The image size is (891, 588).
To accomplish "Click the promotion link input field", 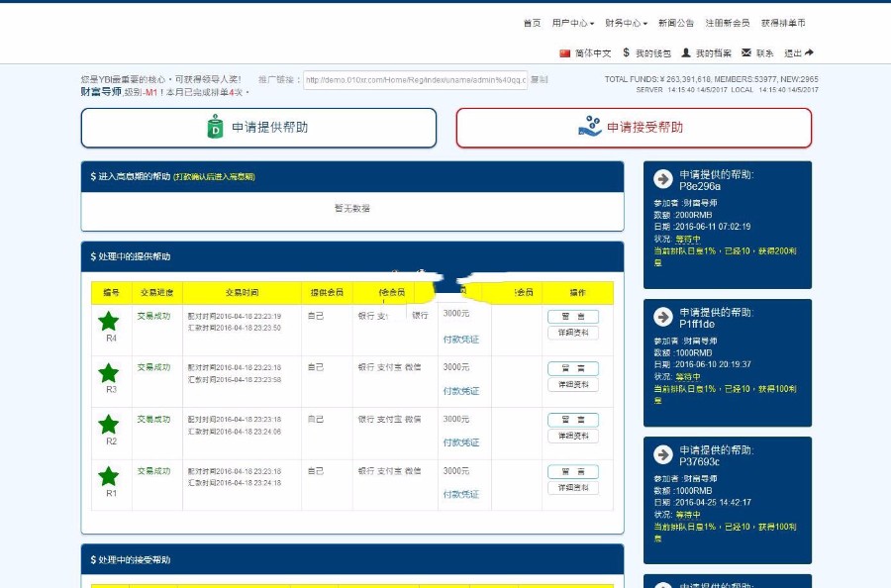I will (416, 80).
